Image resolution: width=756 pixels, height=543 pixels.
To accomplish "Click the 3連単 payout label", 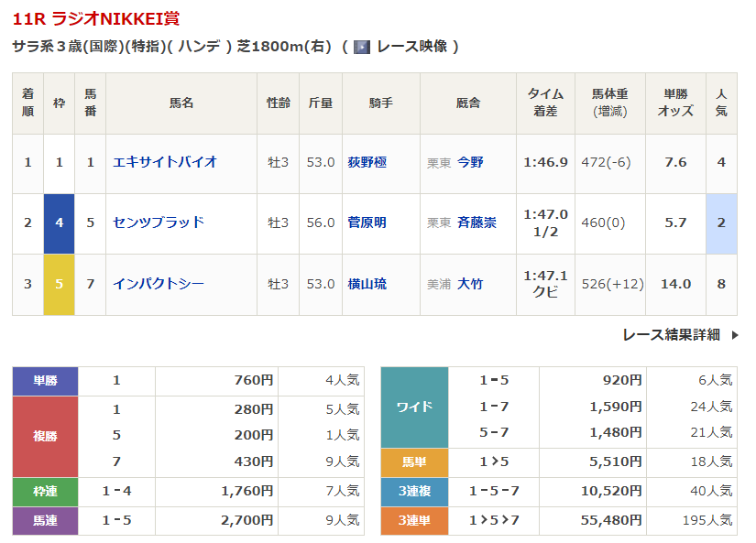I will (414, 521).
